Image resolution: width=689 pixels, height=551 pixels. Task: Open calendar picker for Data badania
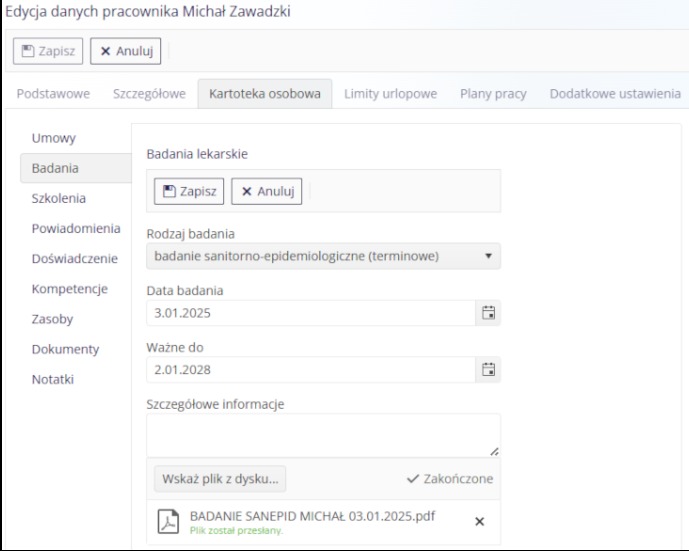click(x=488, y=313)
